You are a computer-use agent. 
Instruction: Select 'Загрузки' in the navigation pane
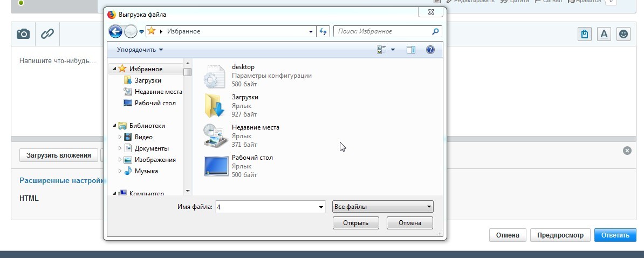[148, 80]
